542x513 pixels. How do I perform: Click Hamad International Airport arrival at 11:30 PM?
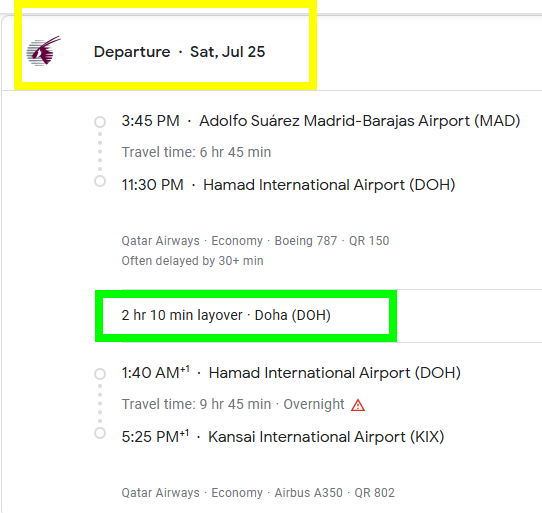[329, 185]
